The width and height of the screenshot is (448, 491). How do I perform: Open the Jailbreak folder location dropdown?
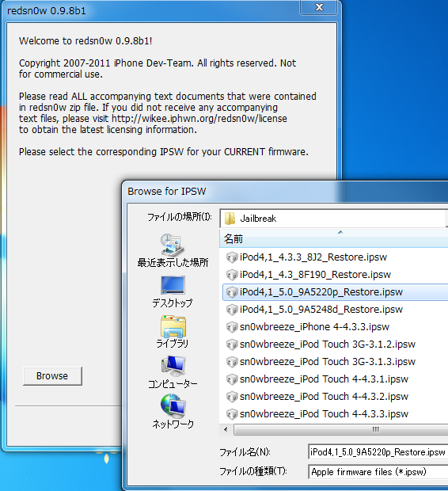click(x=334, y=219)
